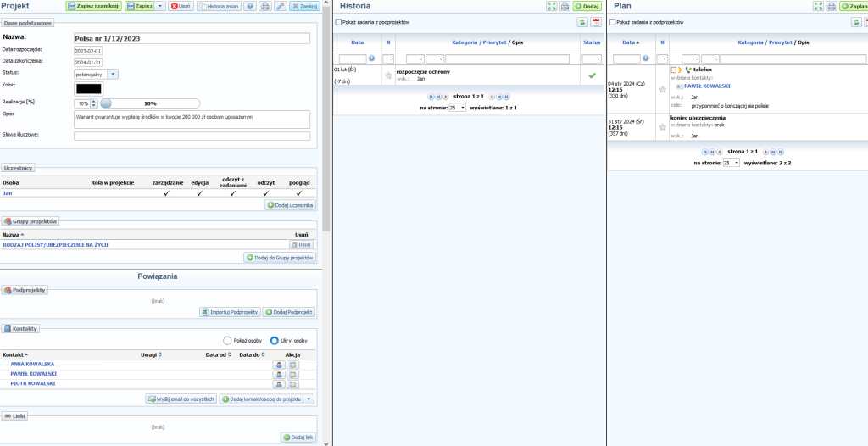Click the print icon in Projekt toolbar
The width and height of the screenshot is (868, 446).
click(265, 6)
